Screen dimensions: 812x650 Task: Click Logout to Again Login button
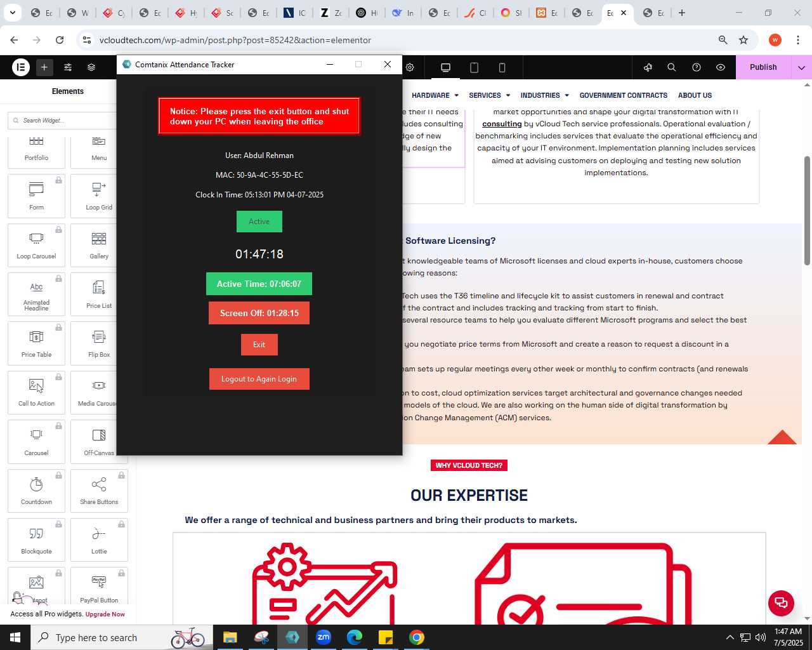click(259, 379)
